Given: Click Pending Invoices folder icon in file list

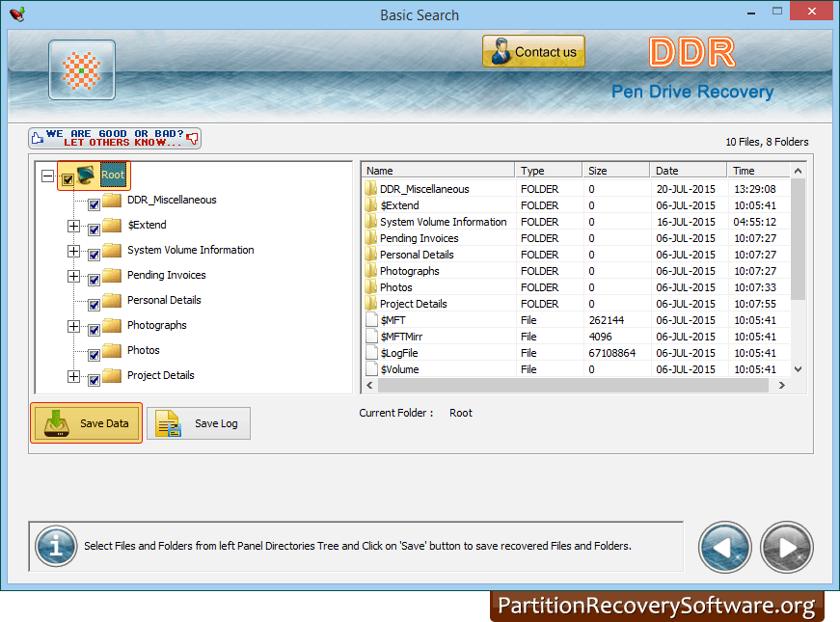Looking at the screenshot, I should [x=370, y=238].
